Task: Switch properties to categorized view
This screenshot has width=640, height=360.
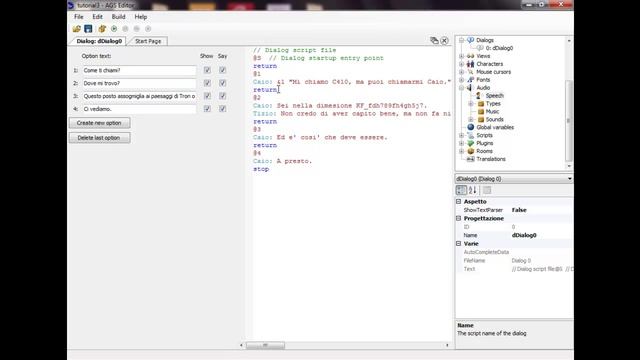Action: [x=461, y=190]
